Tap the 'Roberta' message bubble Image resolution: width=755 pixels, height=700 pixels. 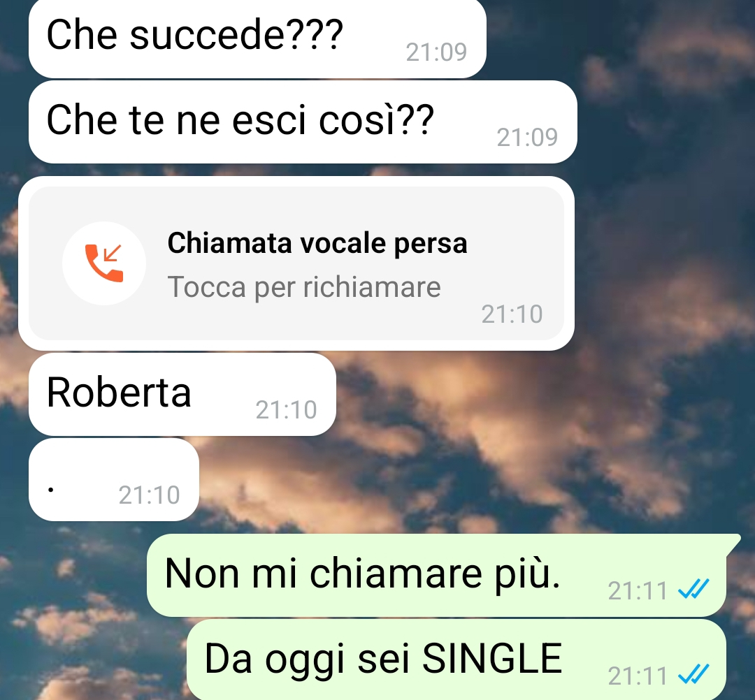182,395
